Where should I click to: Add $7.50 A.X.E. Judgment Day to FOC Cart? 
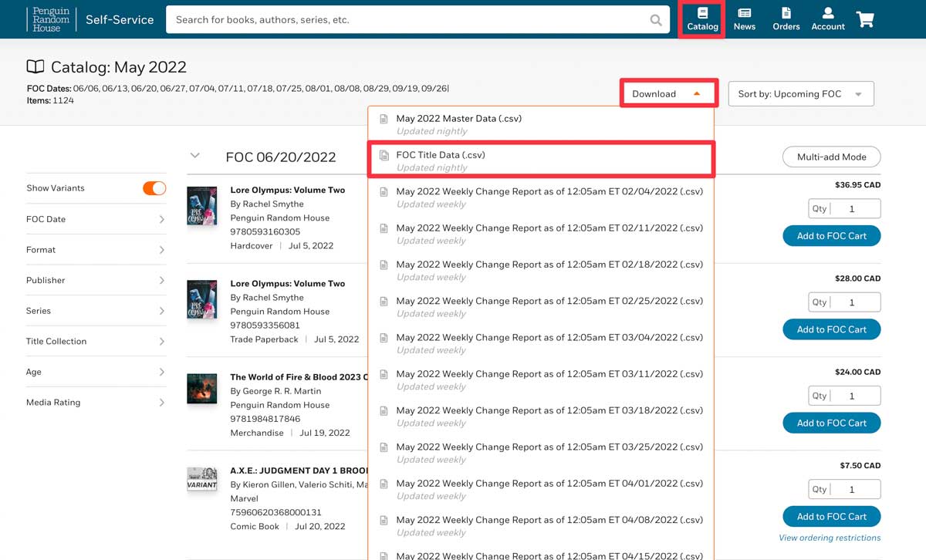(832, 516)
